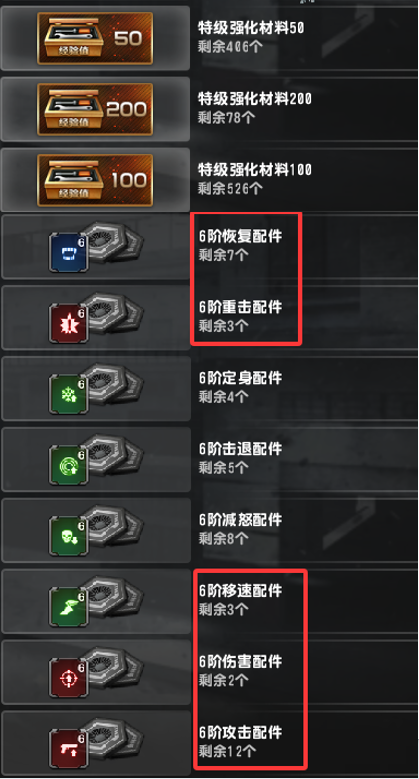Click the 特级强化材料200 item name
Screen dimensions: 419x779
[255, 99]
